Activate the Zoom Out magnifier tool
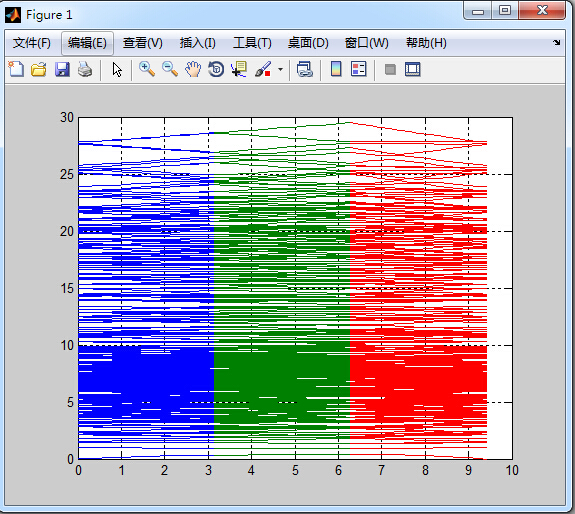This screenshot has width=575, height=514. click(x=170, y=69)
